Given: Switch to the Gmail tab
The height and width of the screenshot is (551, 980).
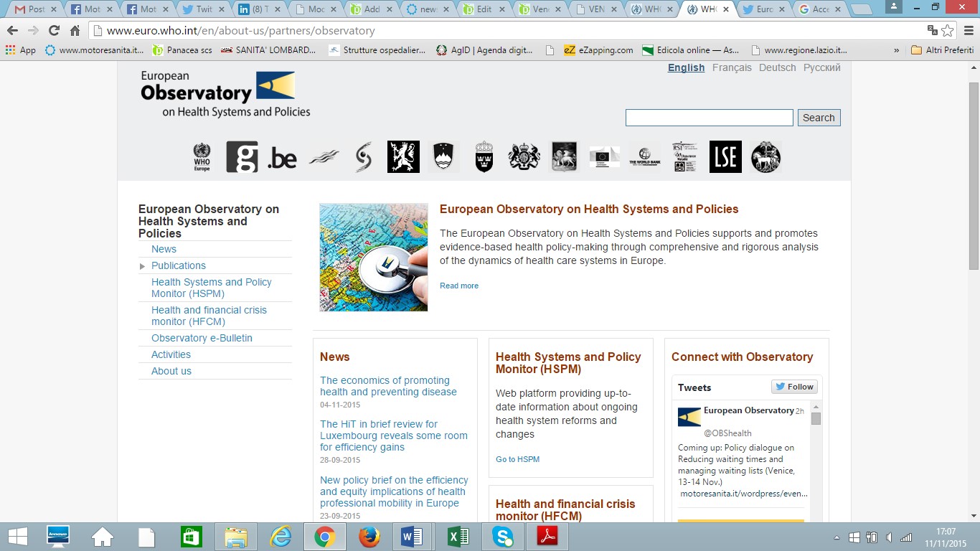Looking at the screenshot, I should click(x=36, y=9).
